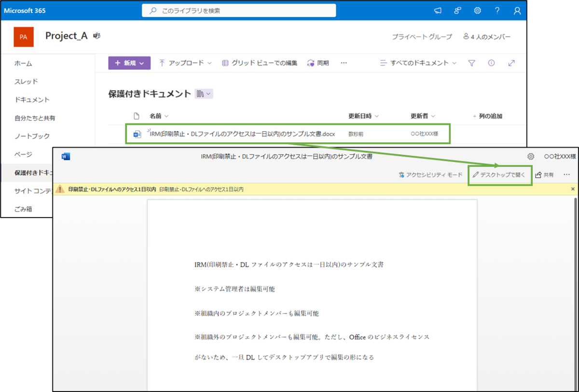Click the 保護付きドキュメント library heading
Screen dimensions: 579x392
point(150,94)
